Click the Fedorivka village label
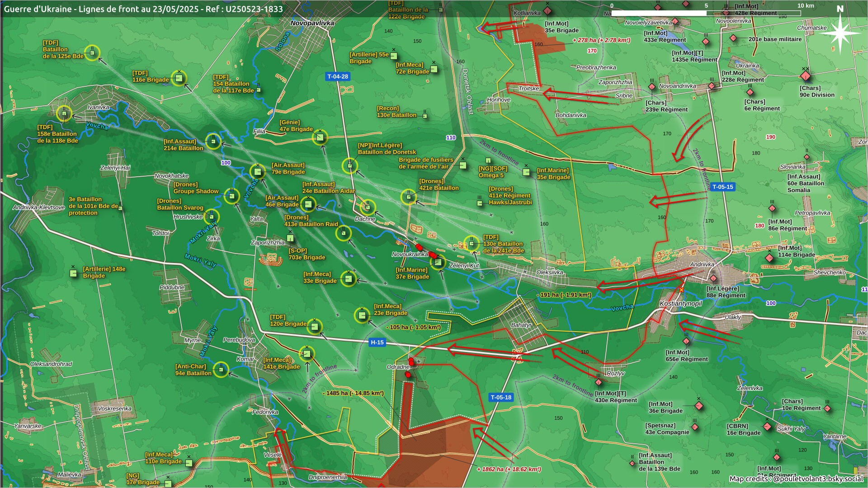 [x=265, y=412]
